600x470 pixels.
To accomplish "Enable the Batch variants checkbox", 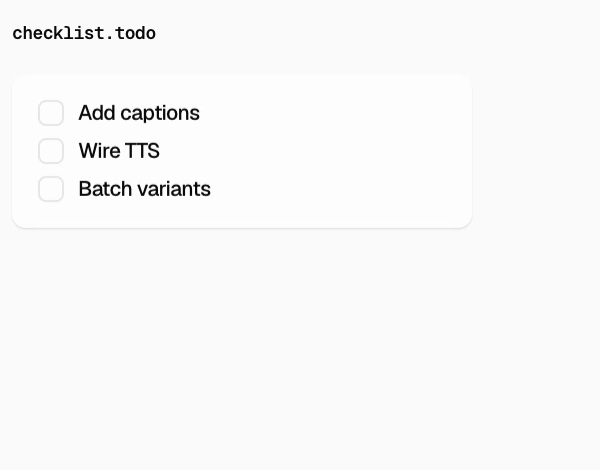I will (51, 189).
